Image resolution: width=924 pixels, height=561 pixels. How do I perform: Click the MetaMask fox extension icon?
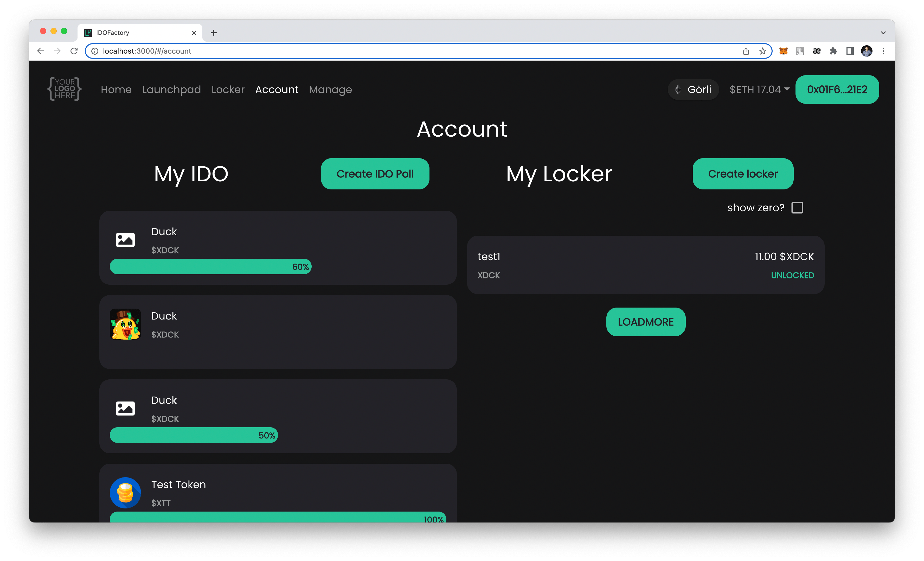(x=783, y=51)
